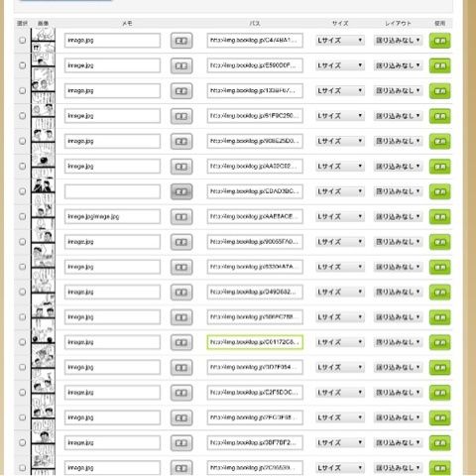Click gray memo button in the 3BF7BF2 row
This screenshot has height=476, width=476.
181,442
